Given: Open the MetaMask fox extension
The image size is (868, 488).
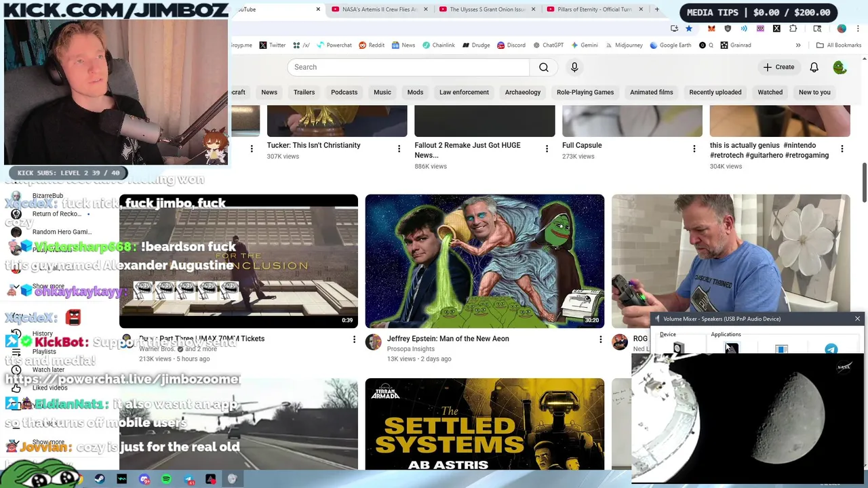Looking at the screenshot, I should coord(711,28).
